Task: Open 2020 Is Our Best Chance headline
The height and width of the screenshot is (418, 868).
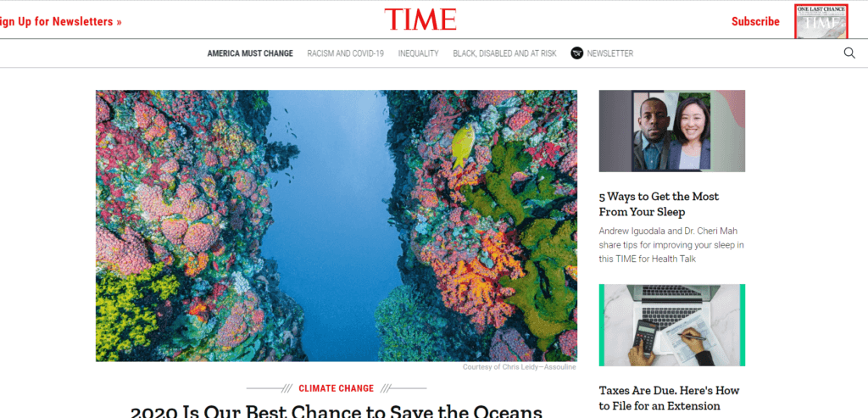Action: point(336,411)
